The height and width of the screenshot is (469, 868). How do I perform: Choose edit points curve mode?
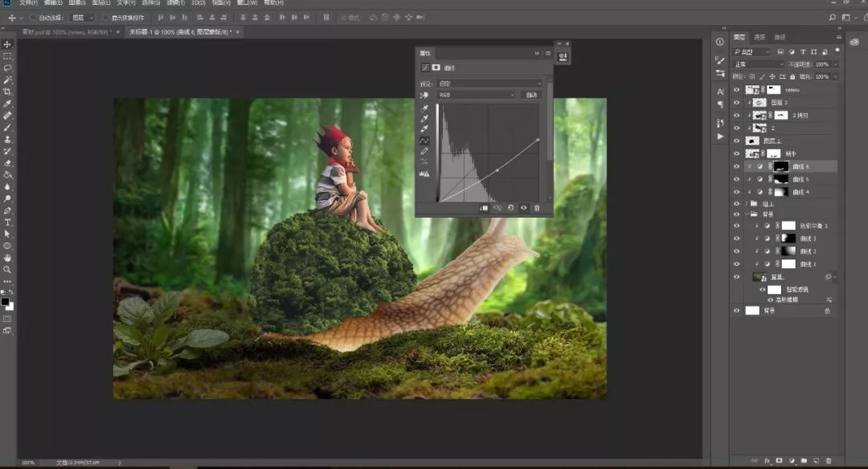click(424, 141)
